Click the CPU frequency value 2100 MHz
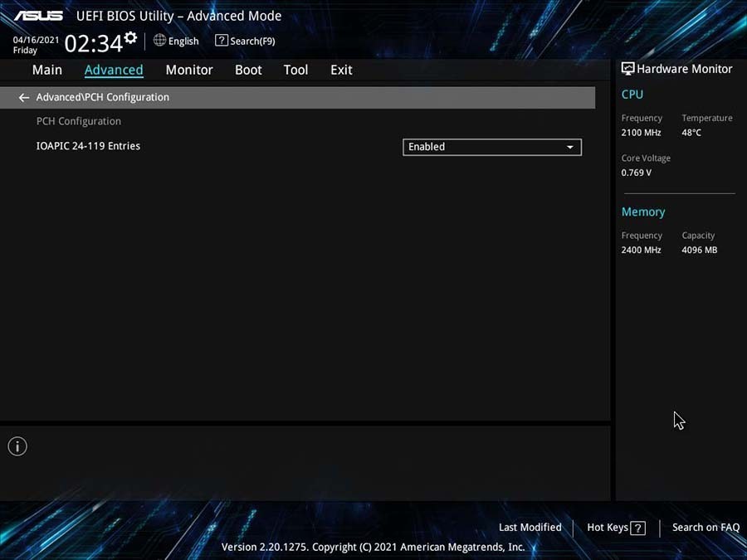This screenshot has height=560, width=747. tap(641, 133)
